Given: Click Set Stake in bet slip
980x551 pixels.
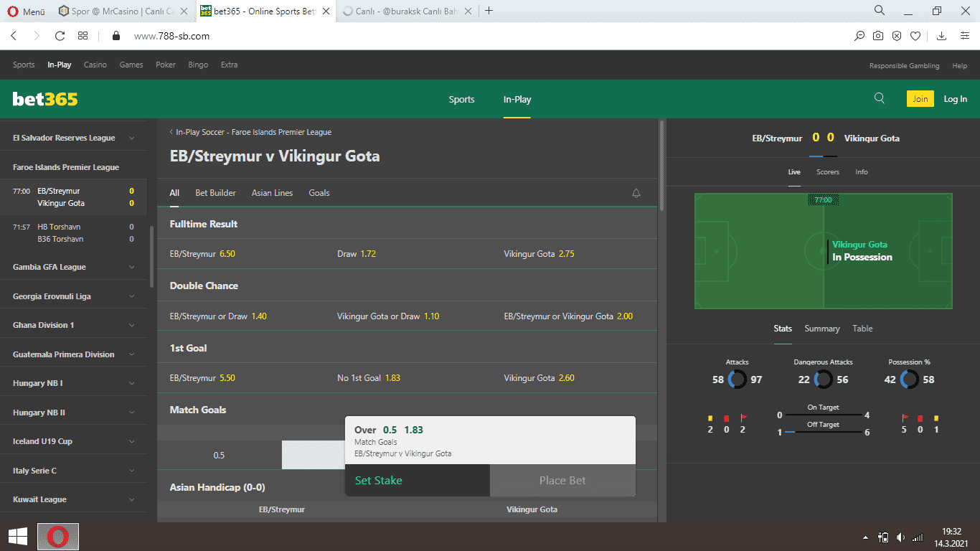Looking at the screenshot, I should coord(418,481).
